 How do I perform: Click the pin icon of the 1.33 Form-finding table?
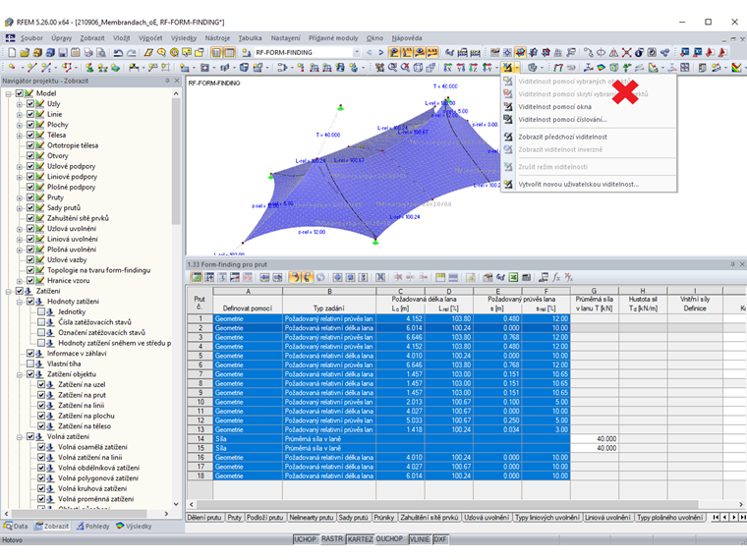click(x=732, y=264)
